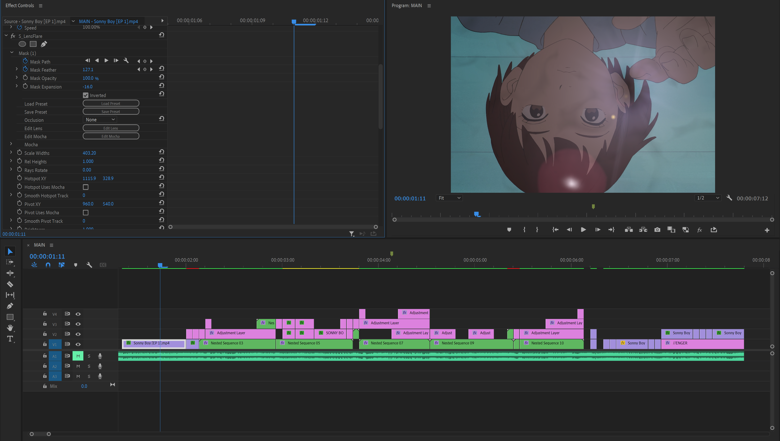Click the filter properties funnel icon
Screen dimensions: 780x441
pos(352,234)
